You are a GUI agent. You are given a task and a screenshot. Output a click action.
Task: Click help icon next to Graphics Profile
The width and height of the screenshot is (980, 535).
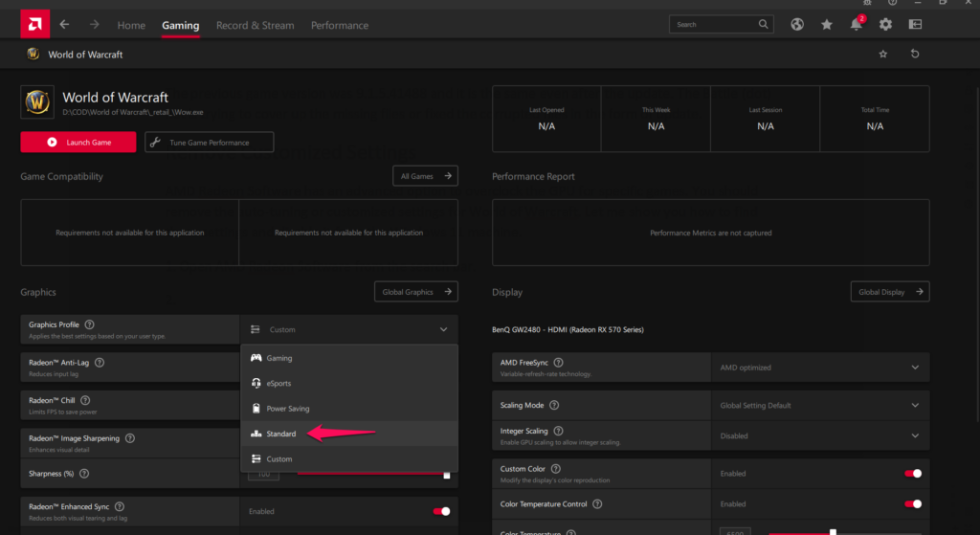[x=89, y=324]
